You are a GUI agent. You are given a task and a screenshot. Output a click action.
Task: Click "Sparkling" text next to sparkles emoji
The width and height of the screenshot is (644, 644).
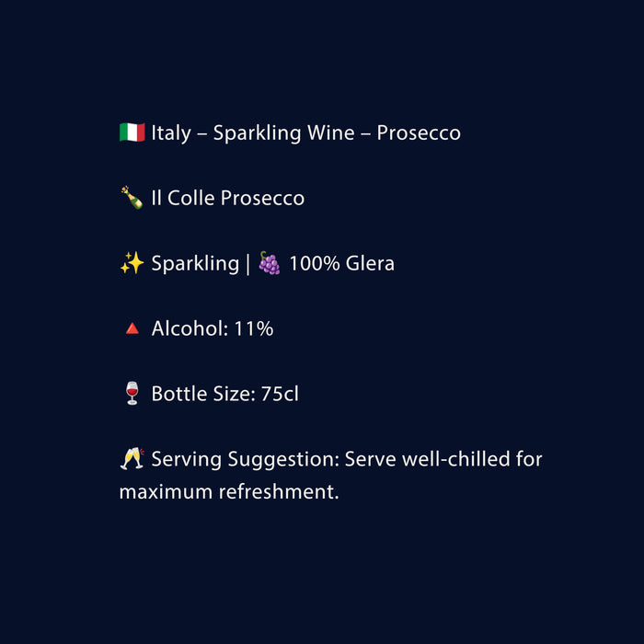195,264
